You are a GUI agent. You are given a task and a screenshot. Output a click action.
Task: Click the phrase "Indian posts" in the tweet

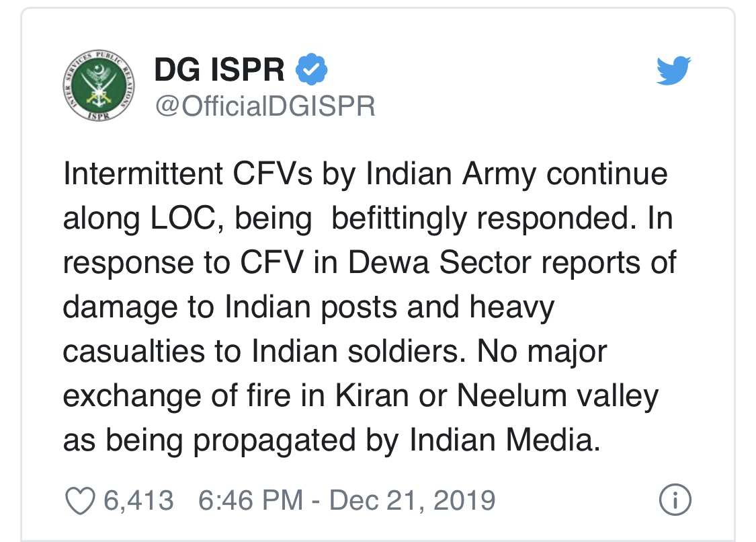[306, 307]
